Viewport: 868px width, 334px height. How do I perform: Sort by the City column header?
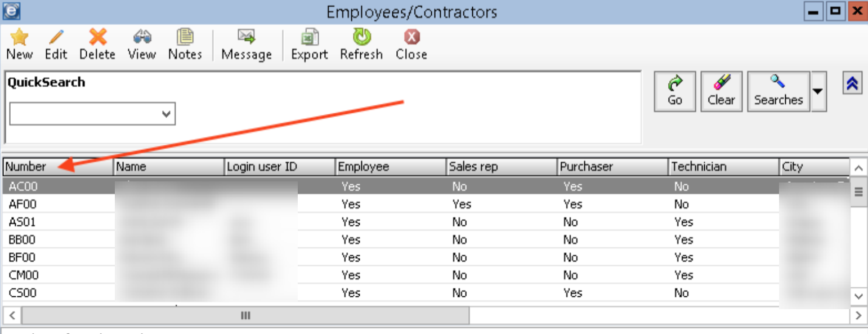814,167
